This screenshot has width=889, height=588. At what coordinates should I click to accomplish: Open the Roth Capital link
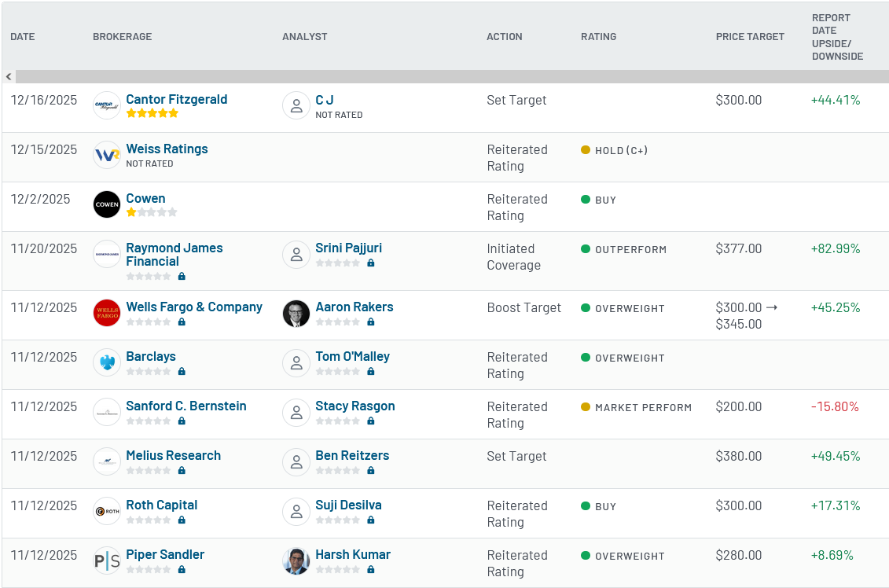(162, 505)
